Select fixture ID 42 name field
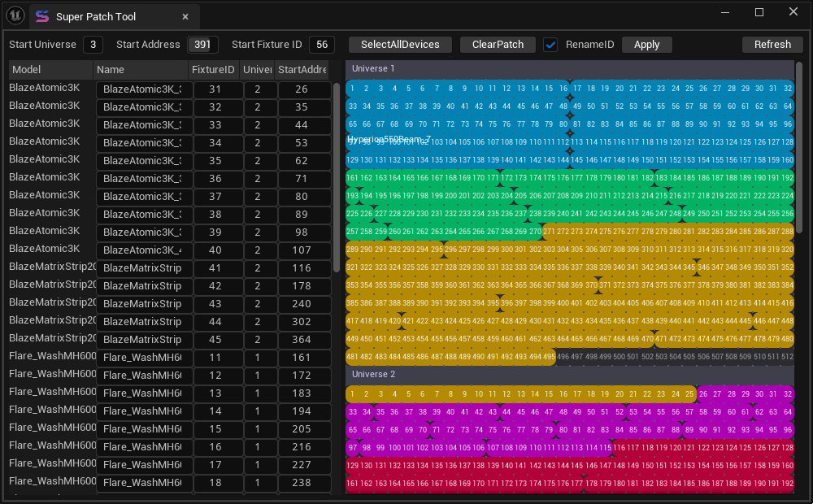This screenshot has width=813, height=504. tap(144, 285)
